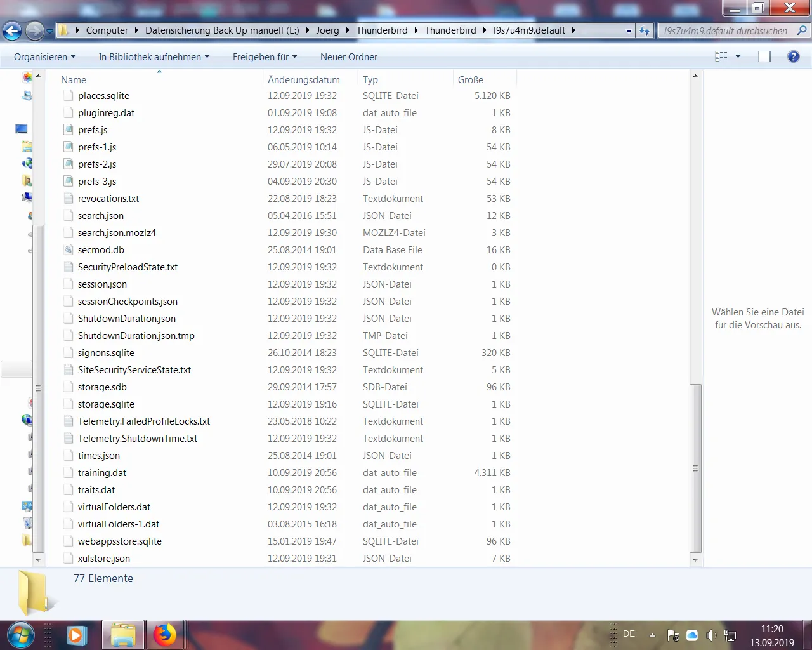Select the secmod.db file icon

click(69, 250)
